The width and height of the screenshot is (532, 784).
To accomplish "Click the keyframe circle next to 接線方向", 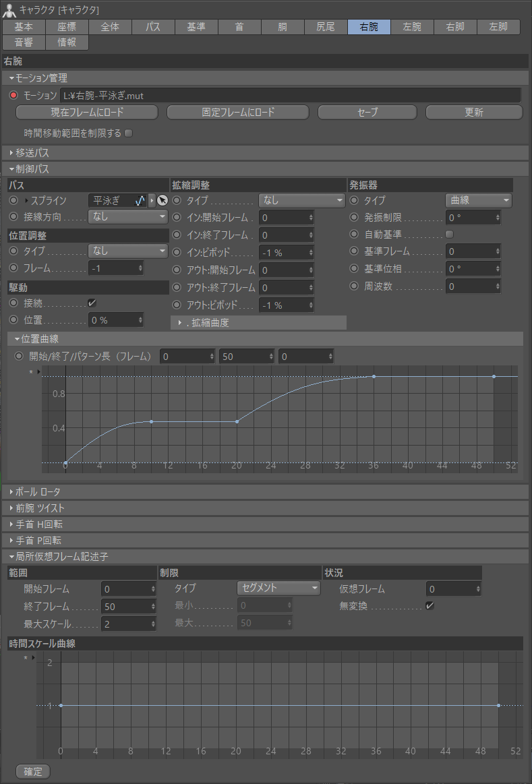I will 14,217.
